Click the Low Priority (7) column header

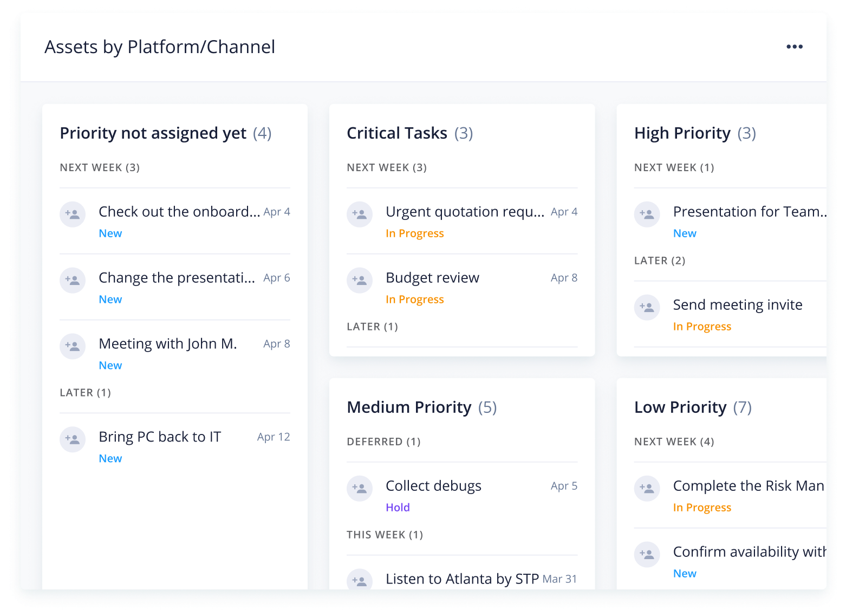coord(693,407)
